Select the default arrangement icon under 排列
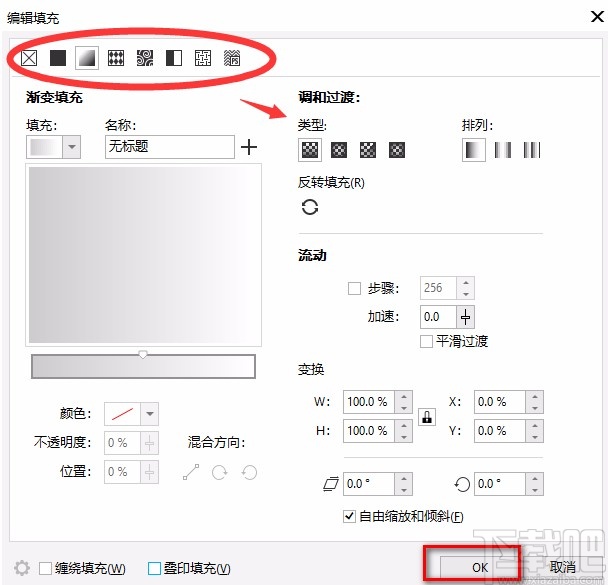The width and height of the screenshot is (608, 585). (x=474, y=150)
